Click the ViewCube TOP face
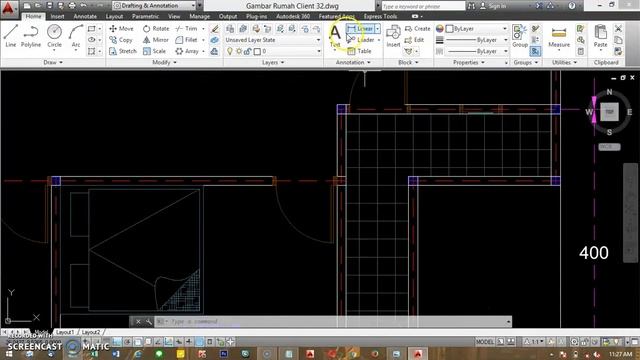The image size is (640, 360). 609,112
